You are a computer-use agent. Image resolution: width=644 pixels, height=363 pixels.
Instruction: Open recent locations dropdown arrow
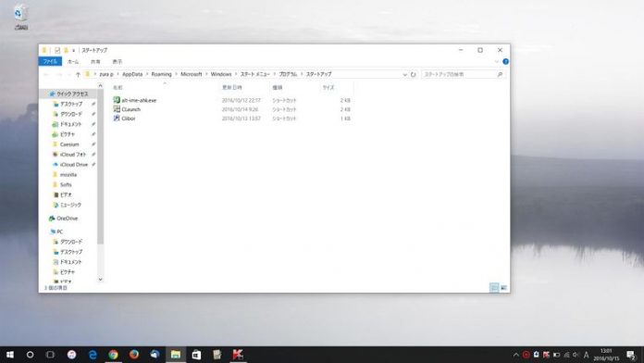(x=68, y=74)
